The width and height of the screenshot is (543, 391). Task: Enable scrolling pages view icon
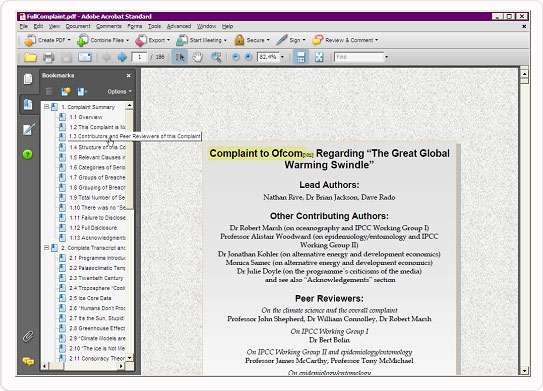coord(301,57)
